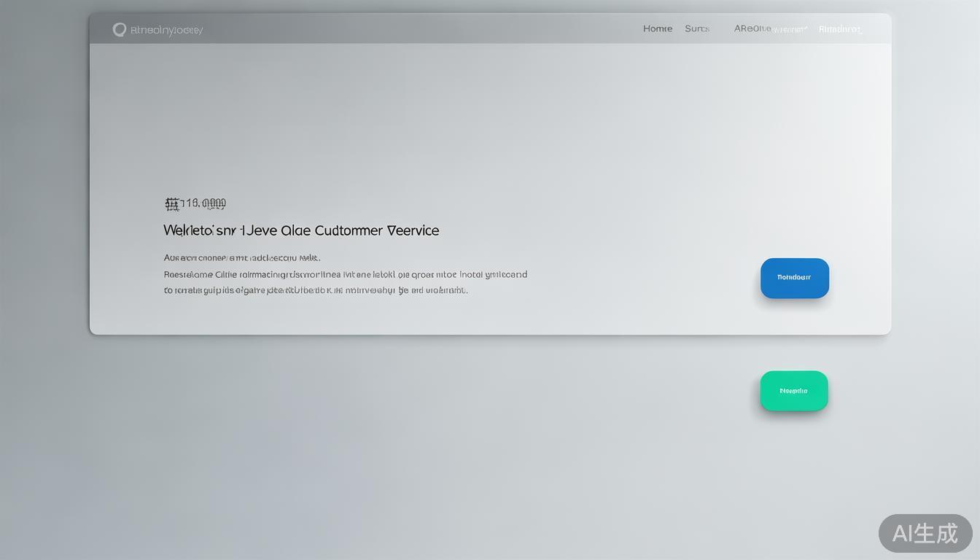Click the gray margin left of card
980x560 pixels.
click(x=44, y=219)
